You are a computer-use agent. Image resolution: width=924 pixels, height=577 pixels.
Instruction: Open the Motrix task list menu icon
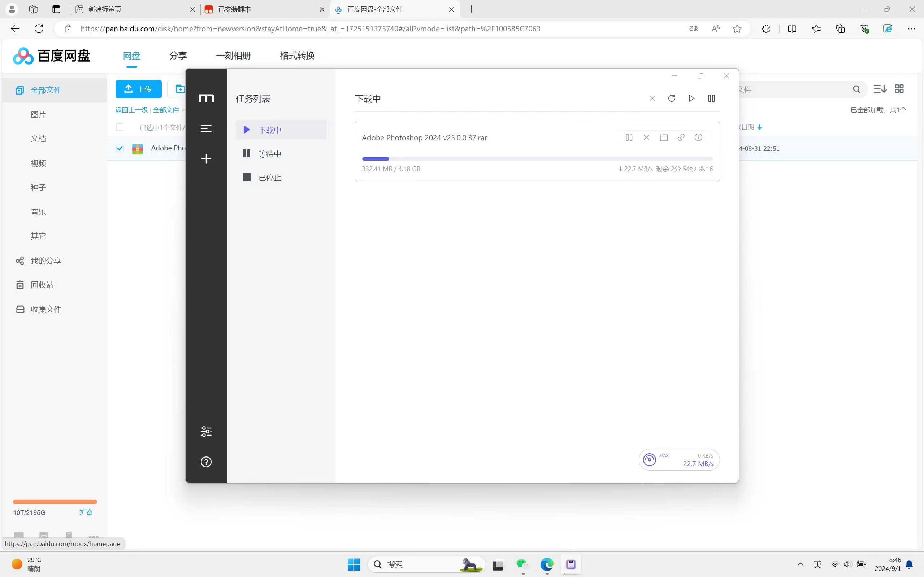pyautogui.click(x=206, y=128)
